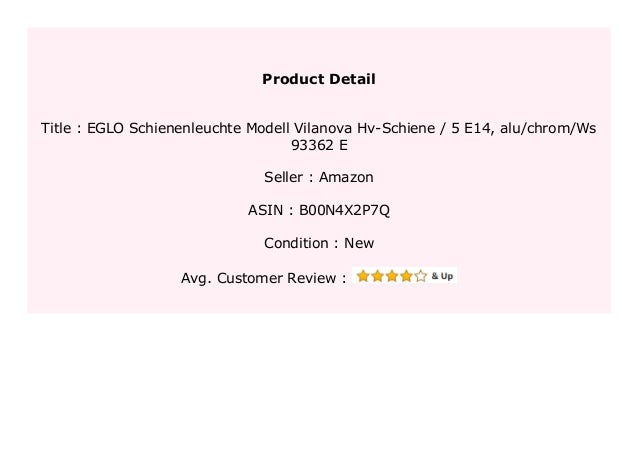Click the EGLO Schienenleuchte product title line
The height and width of the screenshot is (451, 638).
point(319,128)
